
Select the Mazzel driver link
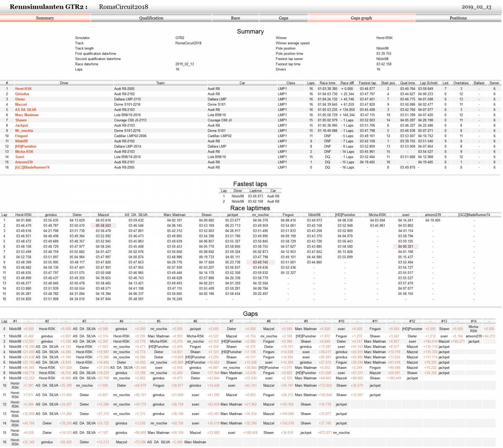pos(21,104)
